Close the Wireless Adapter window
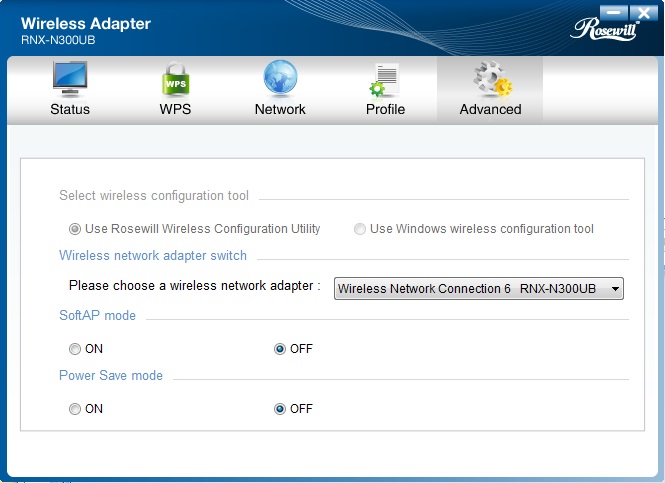Screen dimensions: 665x483 [x=644, y=13]
